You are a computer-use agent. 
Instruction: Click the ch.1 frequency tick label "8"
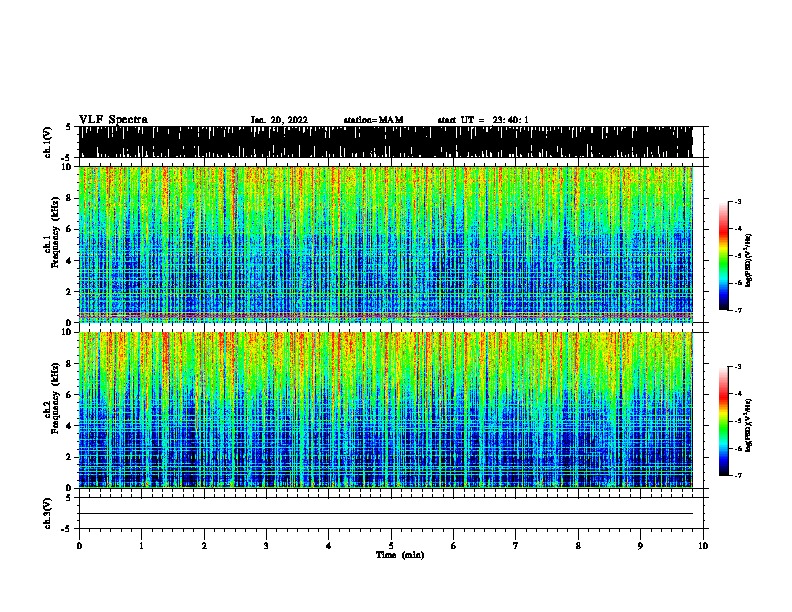pos(70,198)
